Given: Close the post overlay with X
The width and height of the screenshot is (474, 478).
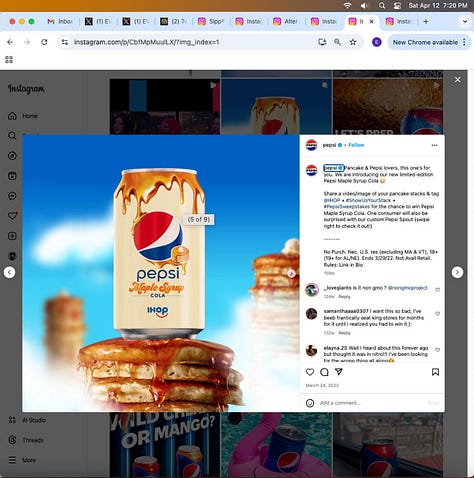Looking at the screenshot, I should (458, 80).
